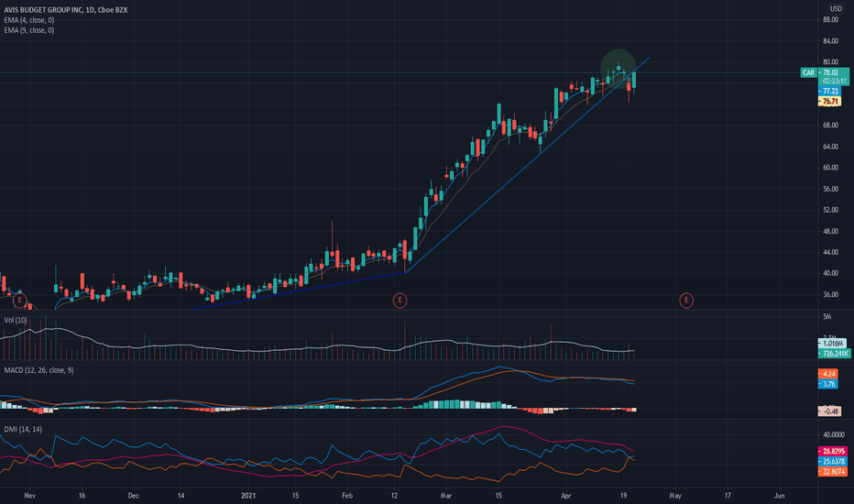854x504 pixels.
Task: Click the 1.016M volume average label
Action: coord(832,344)
